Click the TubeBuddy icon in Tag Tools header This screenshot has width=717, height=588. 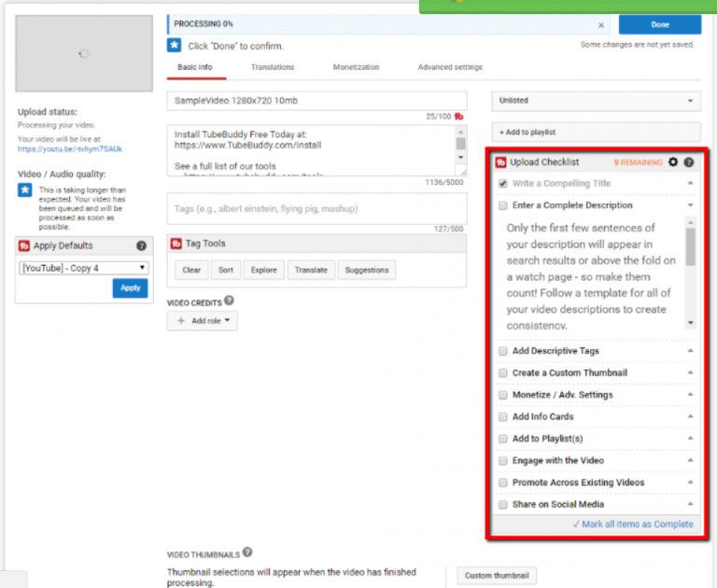[x=176, y=244]
